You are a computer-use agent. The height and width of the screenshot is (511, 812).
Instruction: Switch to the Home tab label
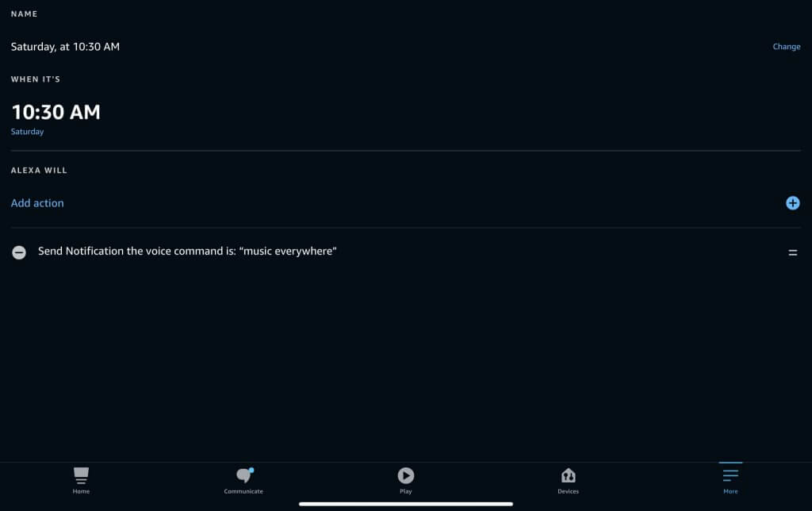click(x=81, y=491)
